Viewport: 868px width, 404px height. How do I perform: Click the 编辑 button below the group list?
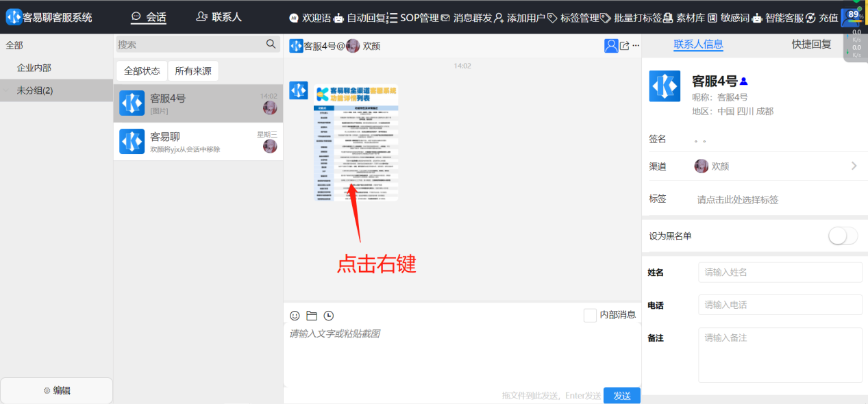[56, 390]
